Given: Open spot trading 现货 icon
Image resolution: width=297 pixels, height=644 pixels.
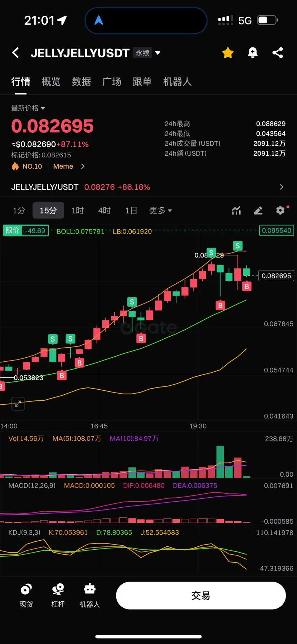Looking at the screenshot, I should (26, 595).
